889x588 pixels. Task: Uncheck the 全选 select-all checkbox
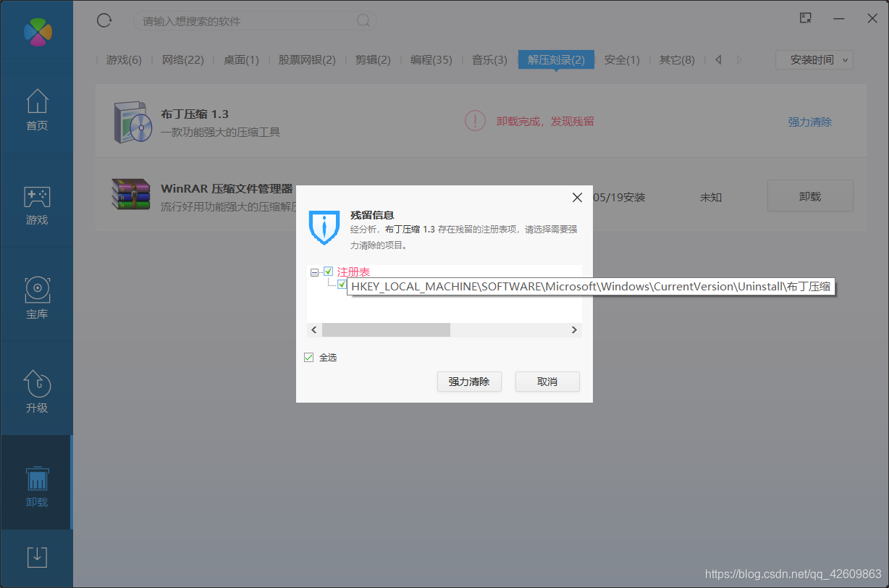(x=308, y=356)
